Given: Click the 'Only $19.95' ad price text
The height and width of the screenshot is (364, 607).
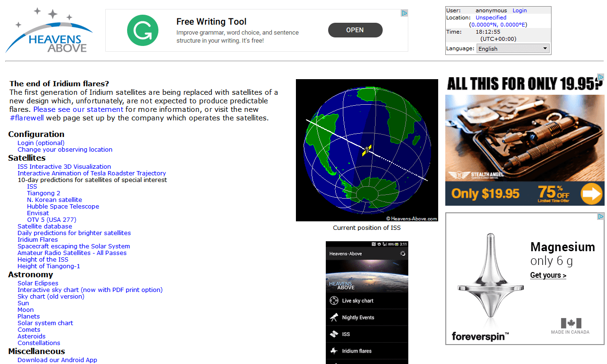Looking at the screenshot, I should (x=486, y=193).
